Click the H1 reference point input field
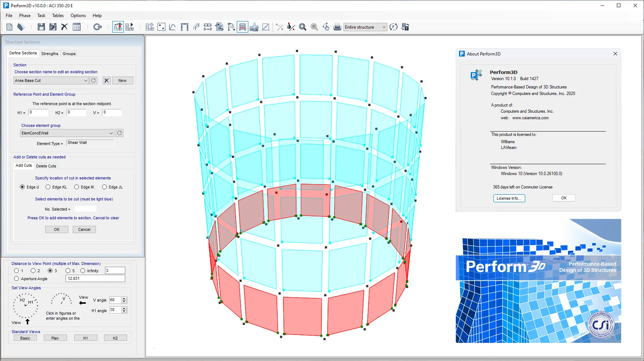 click(38, 113)
